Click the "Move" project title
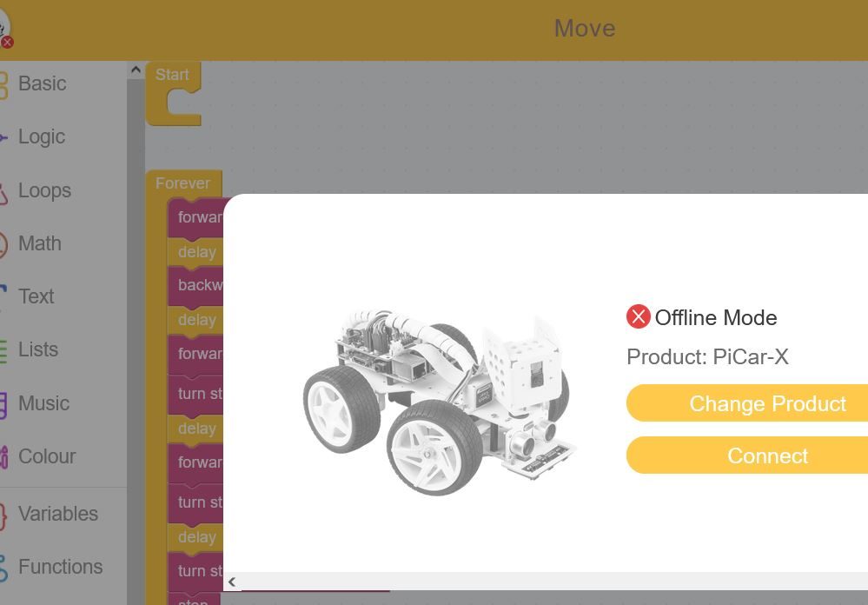Viewport: 868px width, 605px height. pyautogui.click(x=585, y=29)
